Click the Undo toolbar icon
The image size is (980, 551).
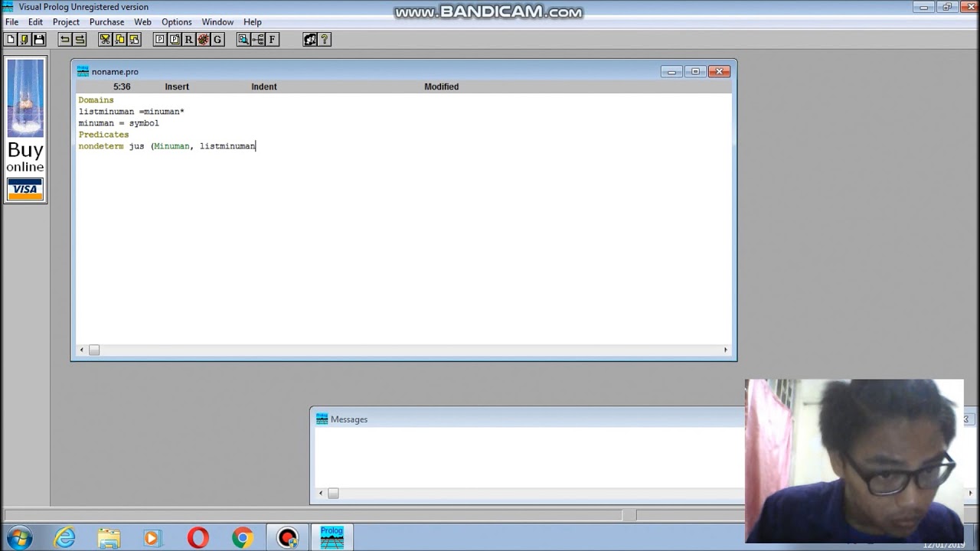coord(65,39)
